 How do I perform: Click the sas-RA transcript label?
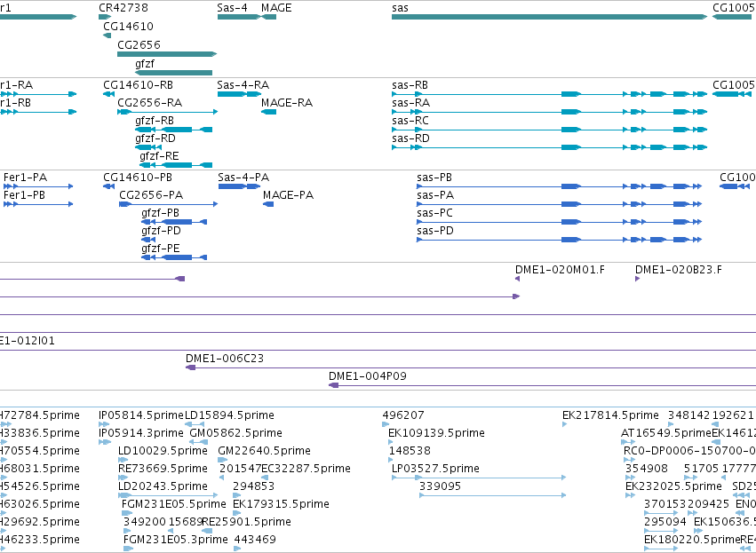pos(410,103)
